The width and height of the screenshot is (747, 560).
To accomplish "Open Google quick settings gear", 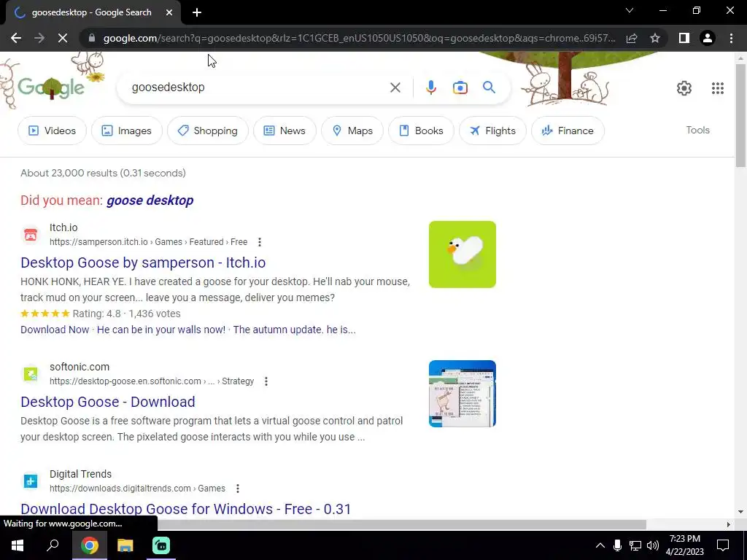I will point(684,88).
